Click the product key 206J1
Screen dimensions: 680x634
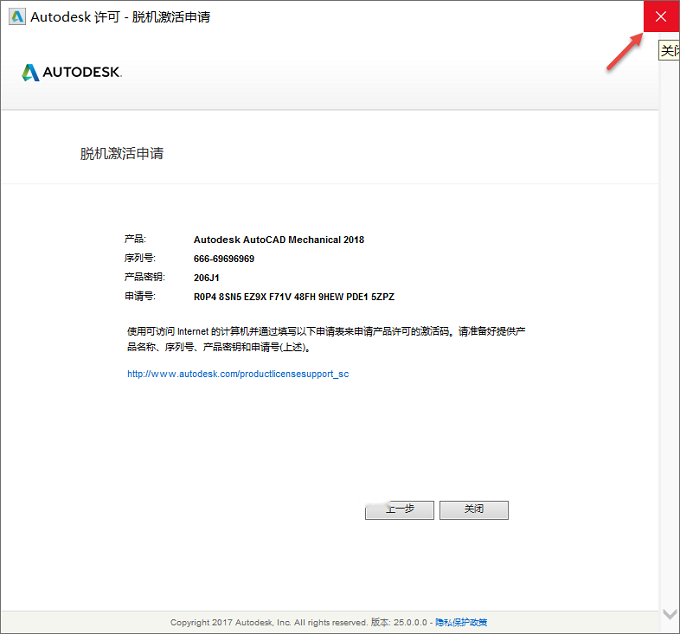point(206,278)
